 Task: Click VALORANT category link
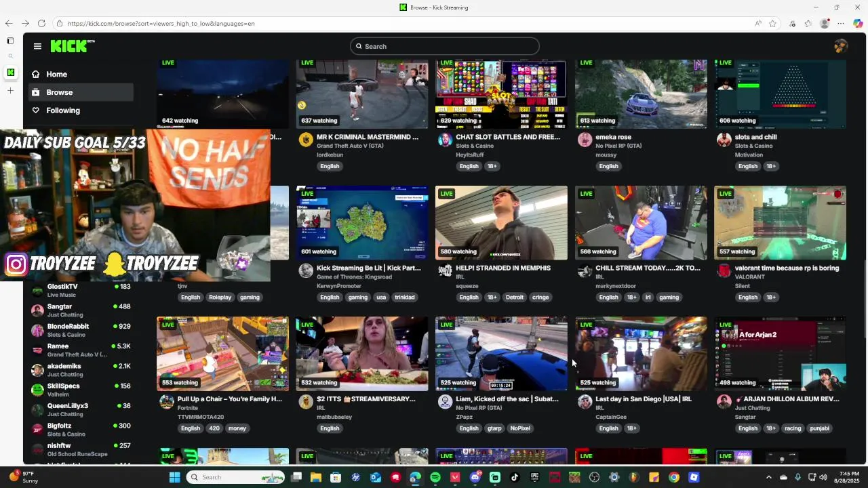(749, 277)
